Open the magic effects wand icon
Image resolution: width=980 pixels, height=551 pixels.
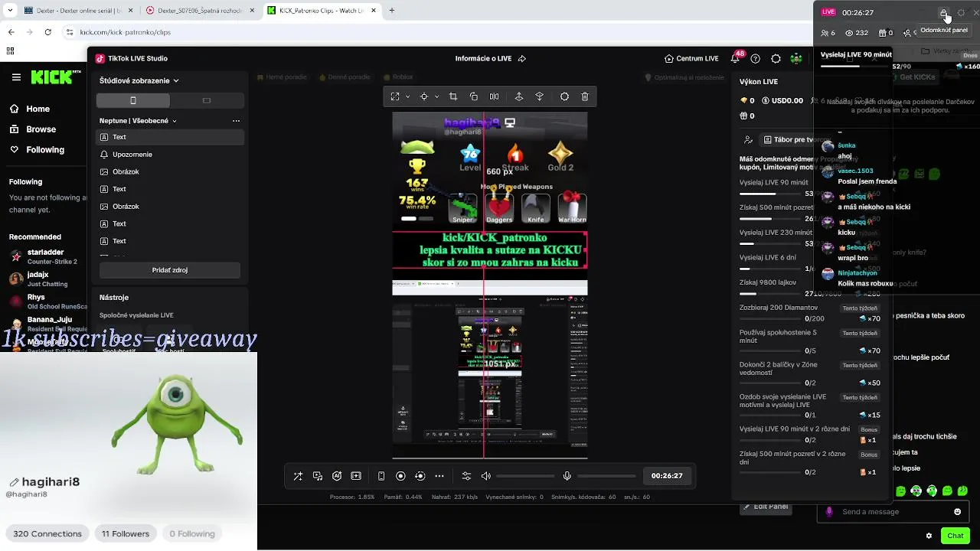pos(298,476)
